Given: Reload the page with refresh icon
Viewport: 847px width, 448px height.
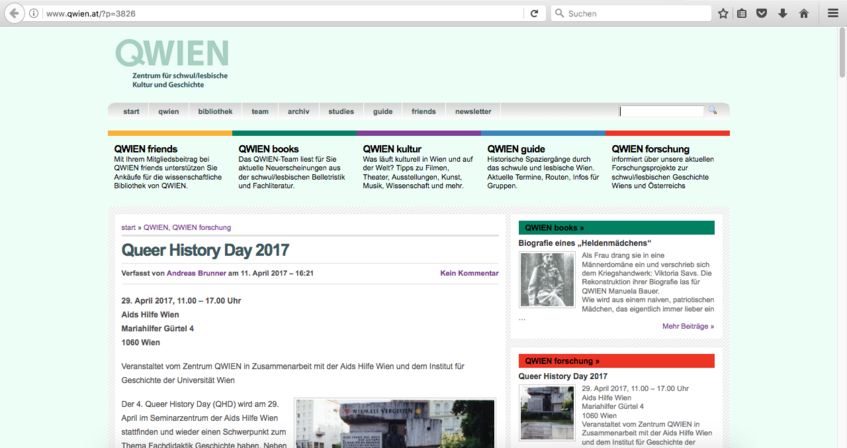Looking at the screenshot, I should (x=534, y=14).
